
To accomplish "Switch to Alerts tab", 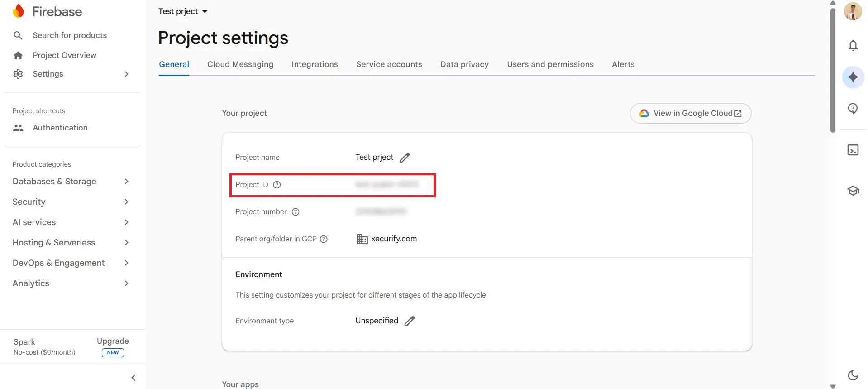I will pos(623,64).
